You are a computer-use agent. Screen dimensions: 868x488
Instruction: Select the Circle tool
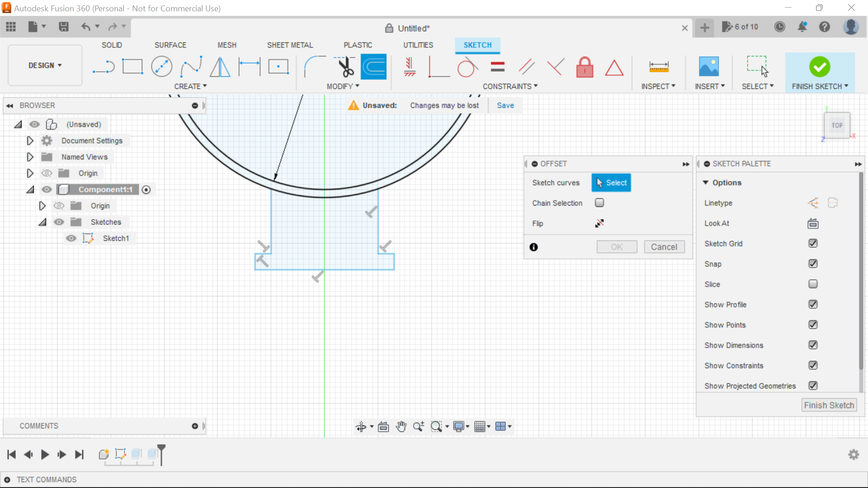pyautogui.click(x=161, y=66)
